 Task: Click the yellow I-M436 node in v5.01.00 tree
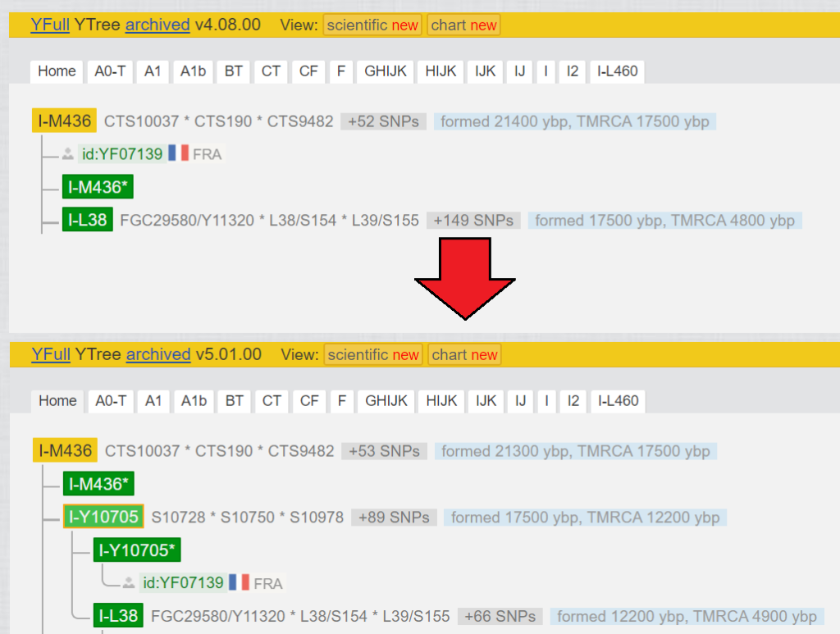66,450
